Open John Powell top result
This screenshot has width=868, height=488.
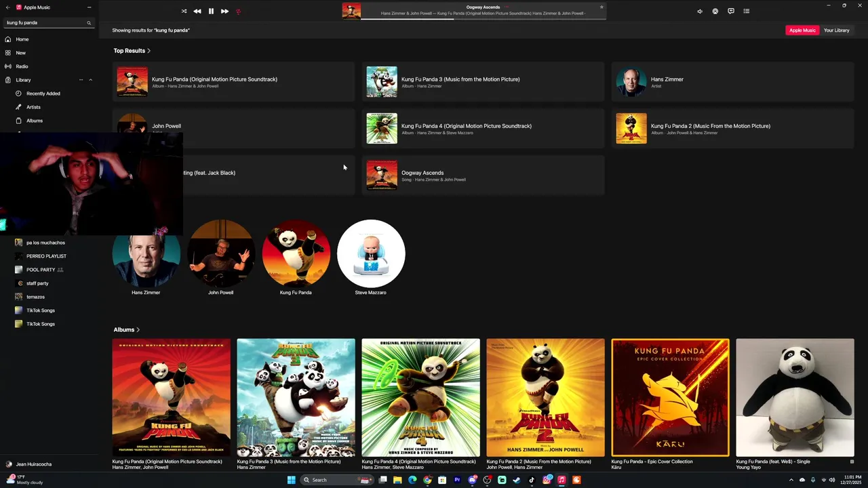[x=233, y=129]
